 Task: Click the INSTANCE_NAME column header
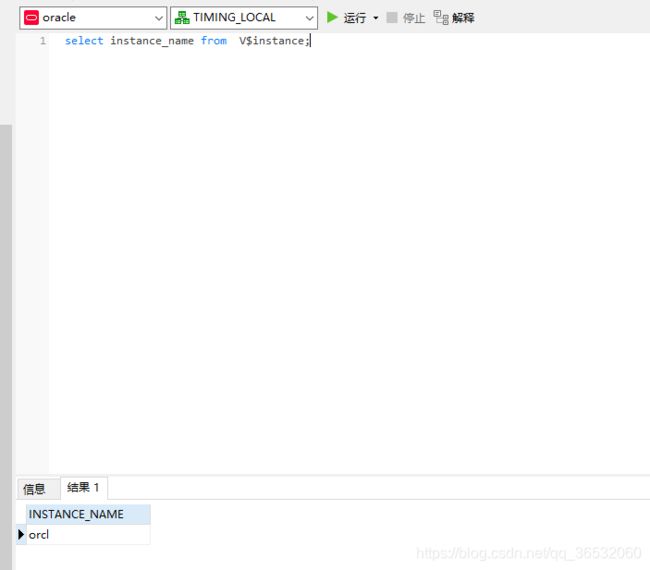tap(88, 514)
